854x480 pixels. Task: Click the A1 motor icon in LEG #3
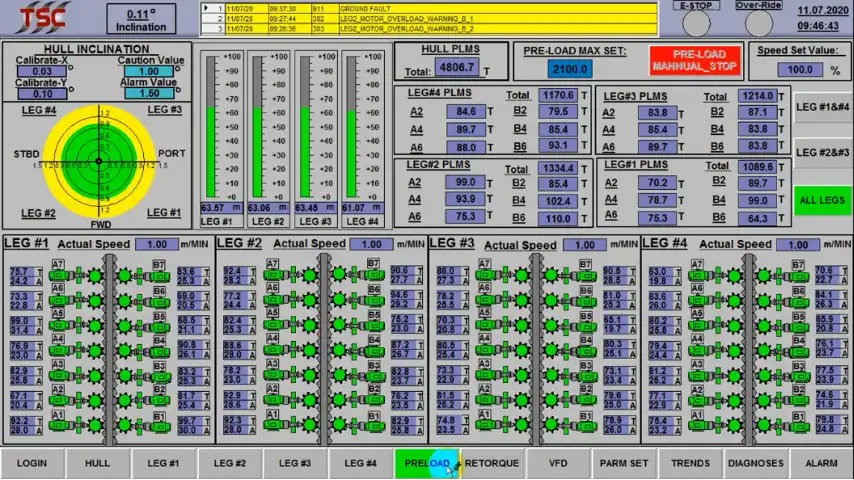pos(484,425)
